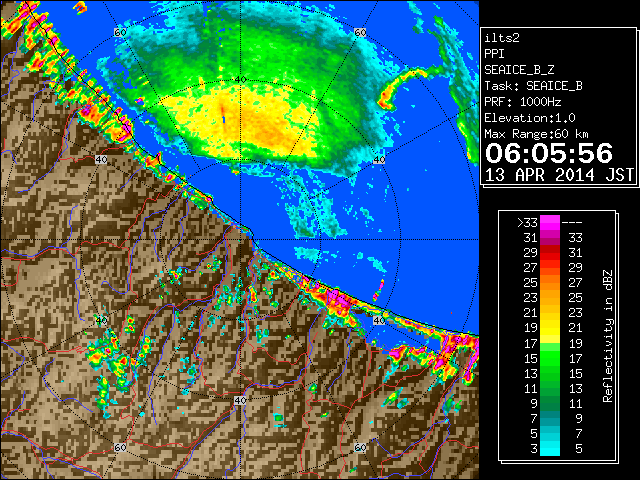Pick the bright magenta >33 dBZ swatch
The height and width of the screenshot is (480, 640).
click(550, 222)
